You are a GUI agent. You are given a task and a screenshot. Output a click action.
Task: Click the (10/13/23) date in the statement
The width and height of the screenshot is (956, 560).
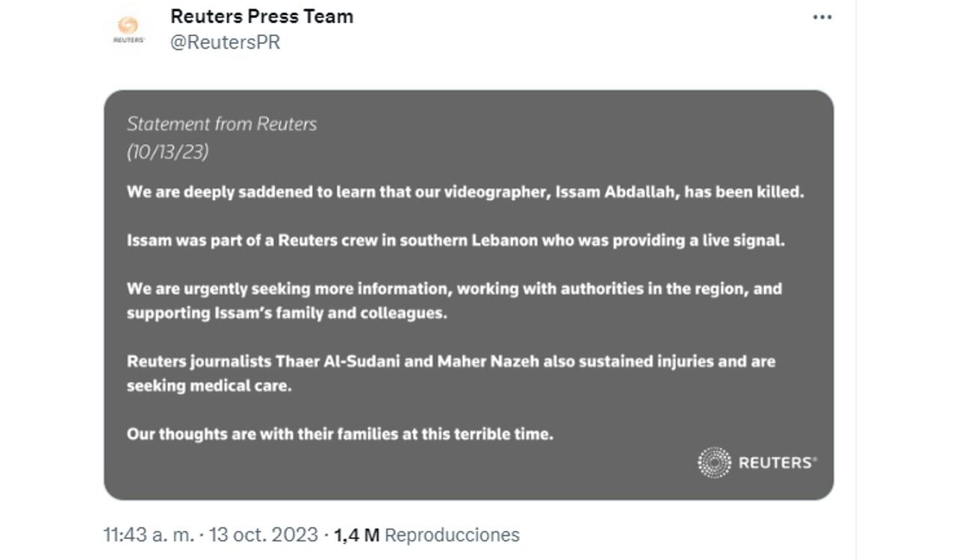[167, 152]
